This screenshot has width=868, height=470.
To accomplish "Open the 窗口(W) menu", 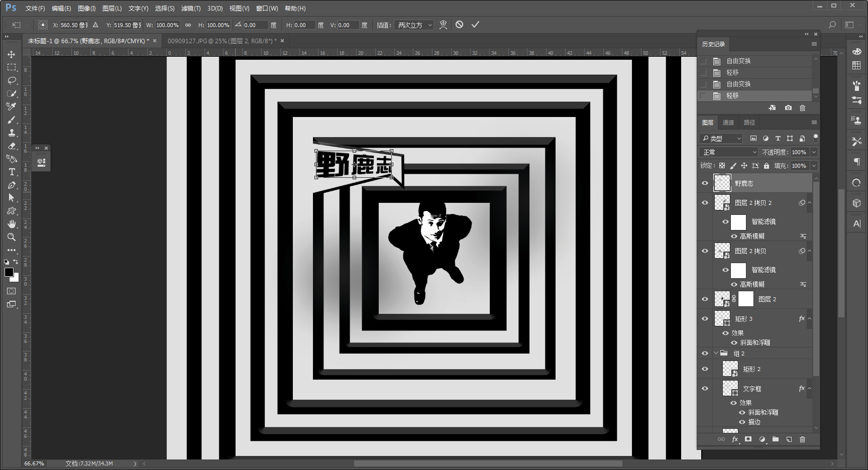I will (267, 9).
